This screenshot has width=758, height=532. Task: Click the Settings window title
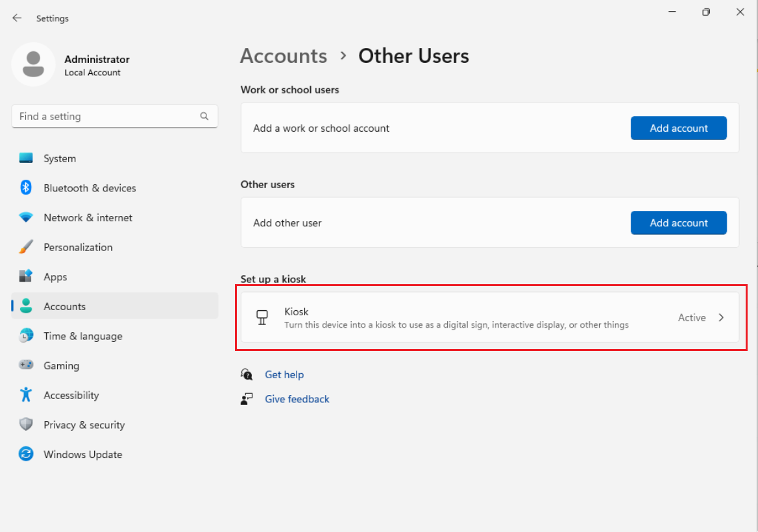point(52,18)
